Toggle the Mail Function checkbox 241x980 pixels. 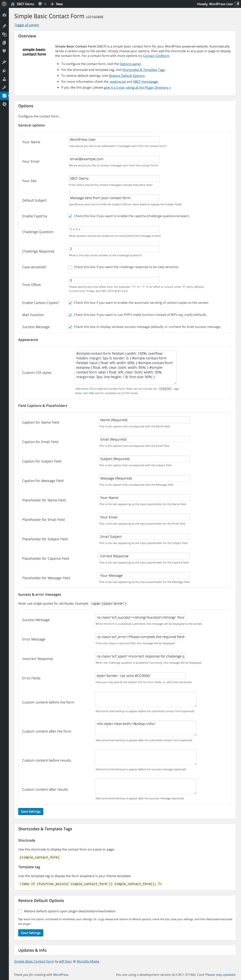pyautogui.click(x=70, y=315)
